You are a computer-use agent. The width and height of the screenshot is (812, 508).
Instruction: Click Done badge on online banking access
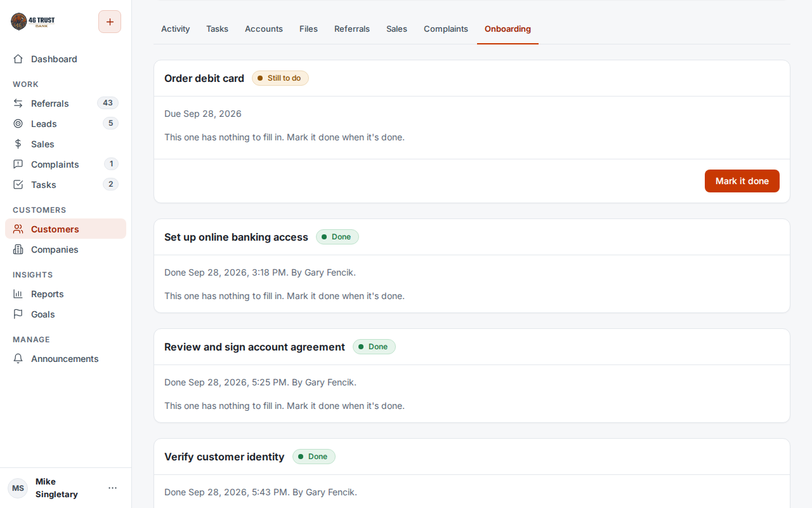(337, 237)
